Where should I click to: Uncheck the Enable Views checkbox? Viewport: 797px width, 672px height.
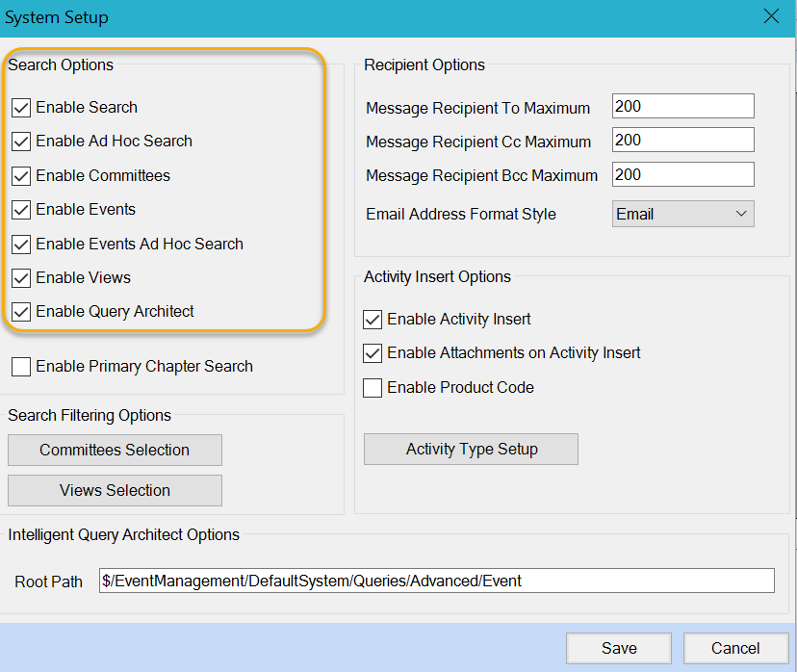pyautogui.click(x=21, y=278)
